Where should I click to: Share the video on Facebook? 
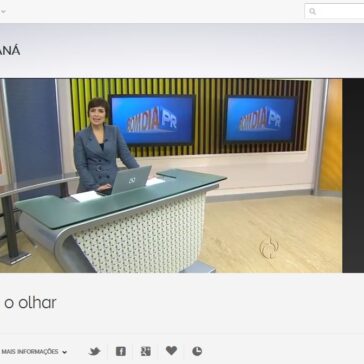[121, 351]
